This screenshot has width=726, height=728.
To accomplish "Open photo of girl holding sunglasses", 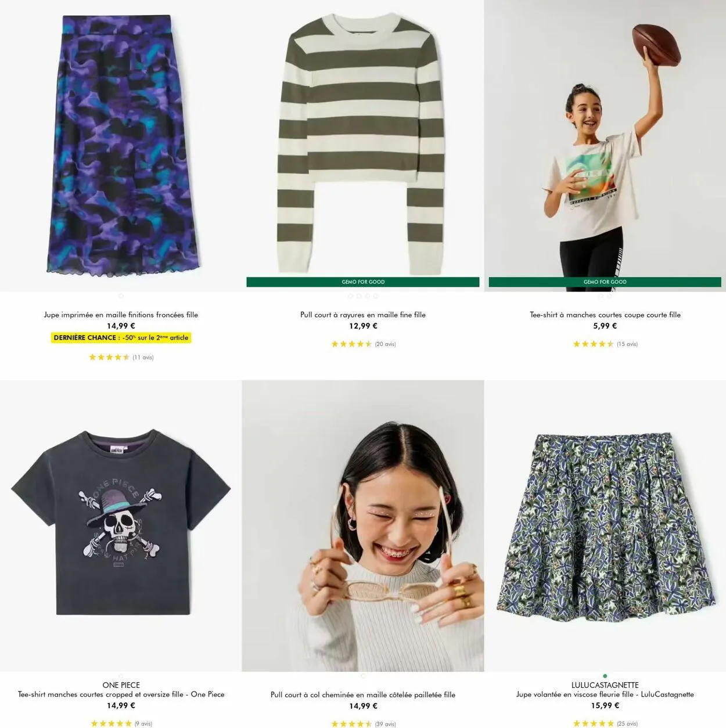I will (x=363, y=525).
